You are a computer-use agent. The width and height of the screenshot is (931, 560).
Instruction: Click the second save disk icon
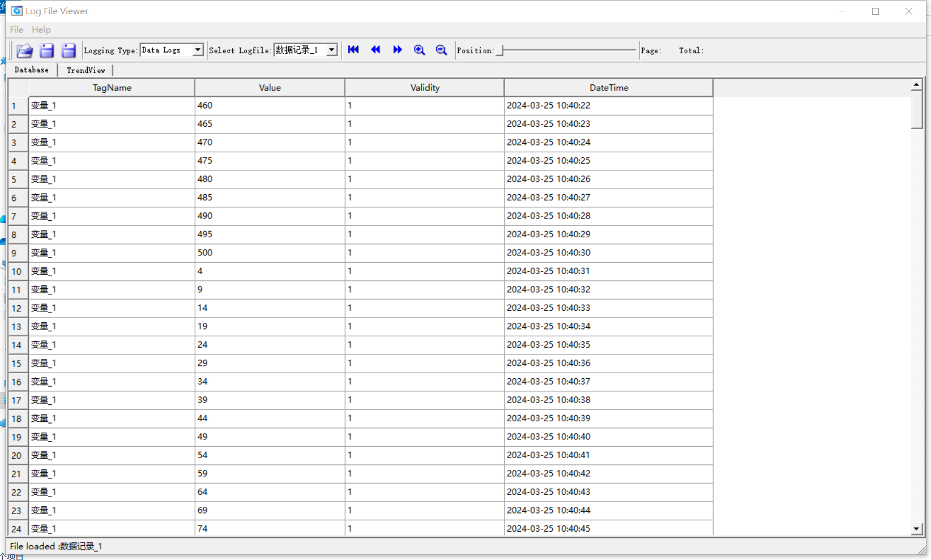pos(69,50)
